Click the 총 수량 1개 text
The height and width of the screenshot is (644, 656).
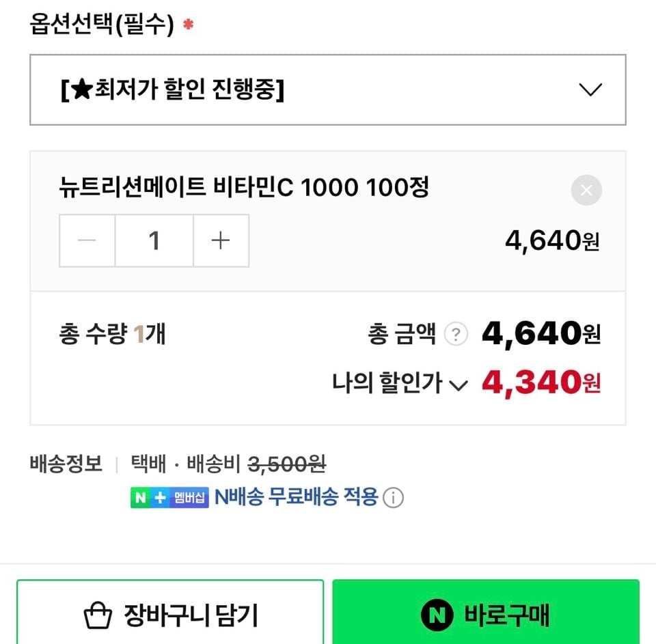click(112, 335)
